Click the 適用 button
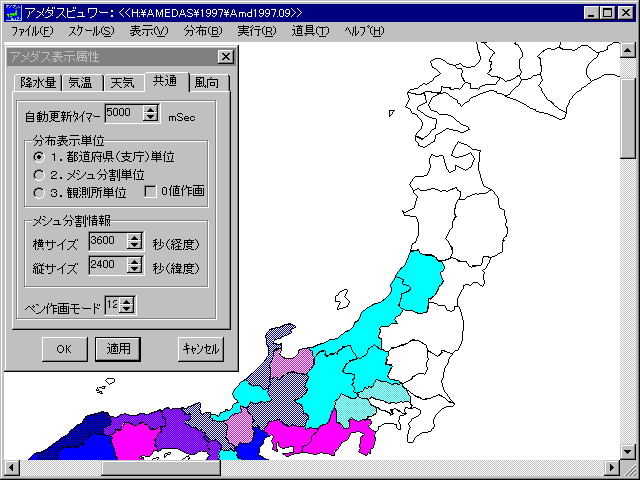This screenshot has width=640, height=480. tap(118, 349)
